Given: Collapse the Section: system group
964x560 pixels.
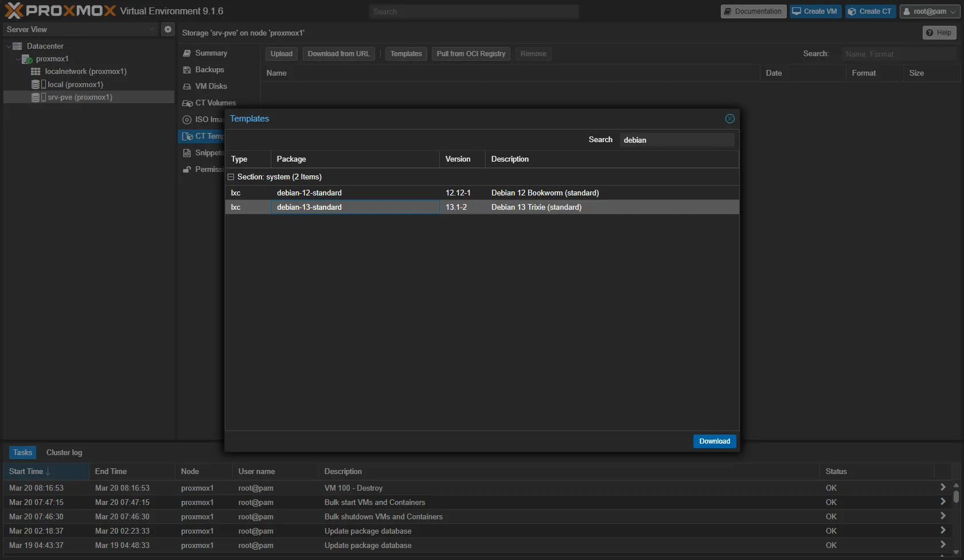Looking at the screenshot, I should click(231, 177).
